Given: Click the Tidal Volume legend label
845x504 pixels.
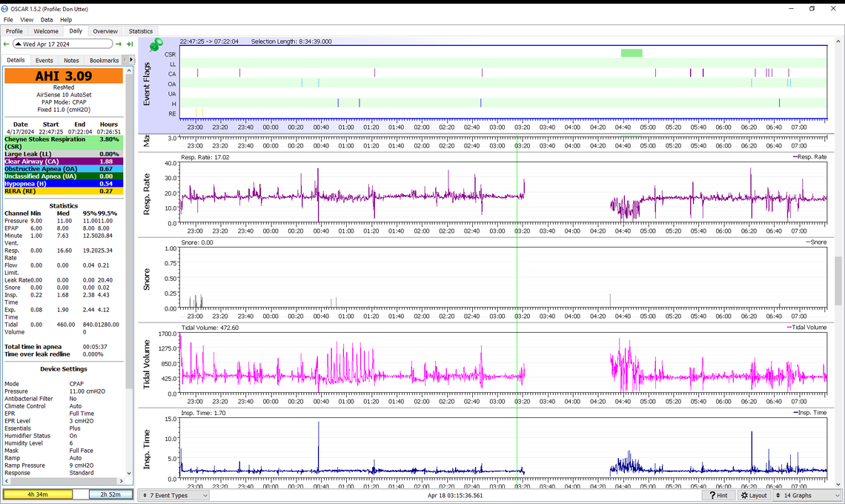Looking at the screenshot, I should (x=806, y=327).
